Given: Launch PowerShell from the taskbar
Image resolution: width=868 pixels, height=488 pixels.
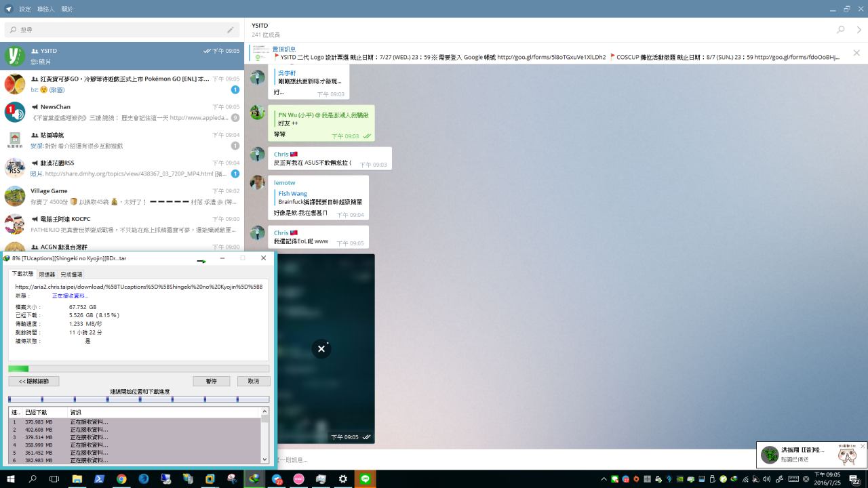Looking at the screenshot, I should pyautogui.click(x=99, y=479).
